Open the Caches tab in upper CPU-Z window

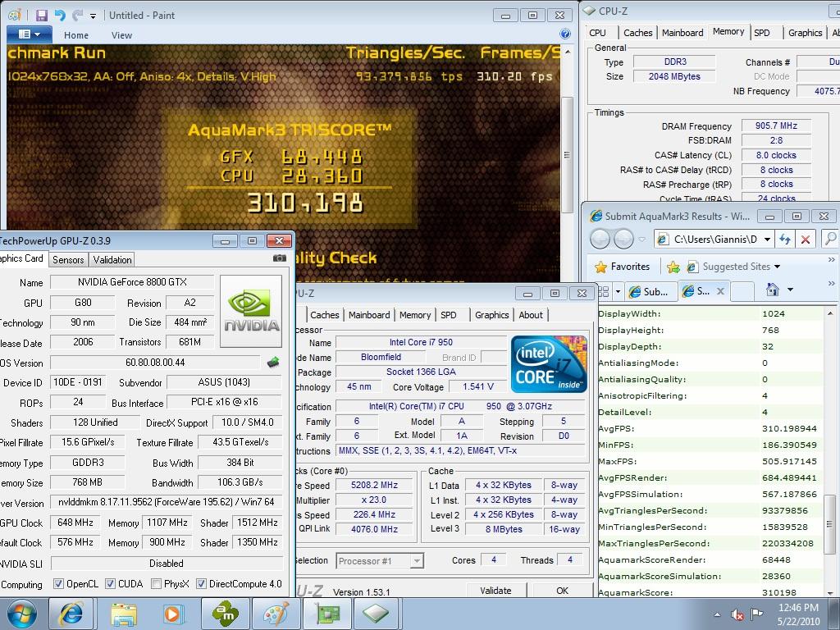(x=637, y=33)
